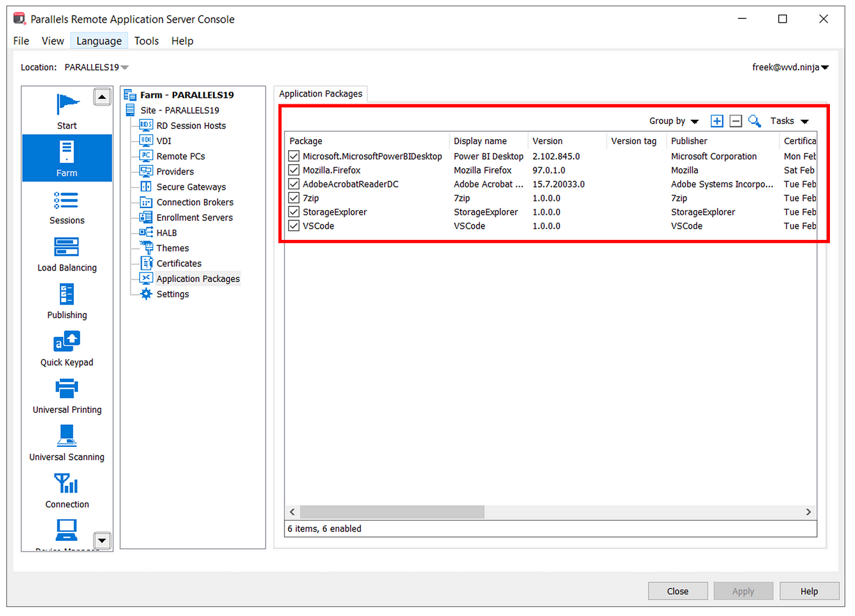
Task: Sort by the Publisher column header
Action: (x=723, y=141)
